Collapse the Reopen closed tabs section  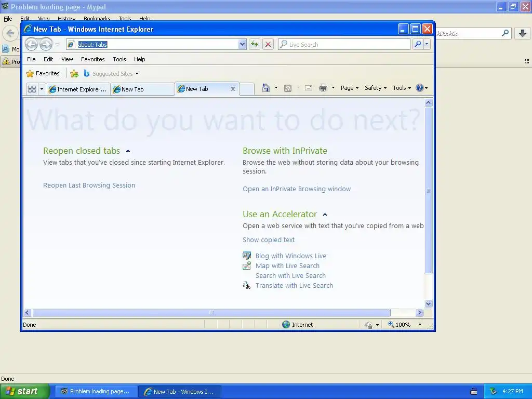128,151
